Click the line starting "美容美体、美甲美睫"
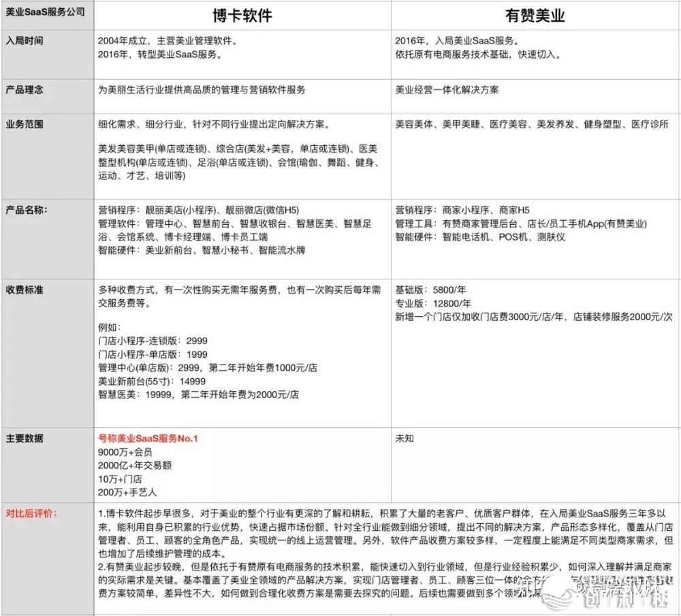 coord(532,124)
